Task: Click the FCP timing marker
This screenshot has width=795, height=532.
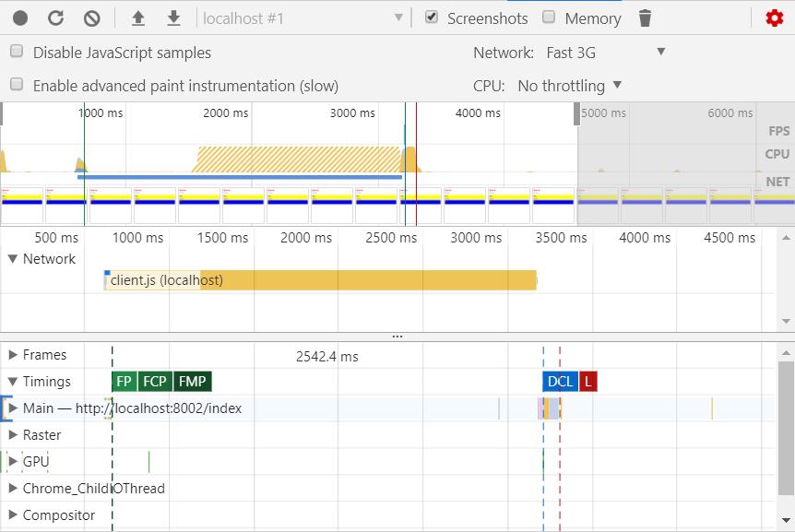Action: pos(155,382)
